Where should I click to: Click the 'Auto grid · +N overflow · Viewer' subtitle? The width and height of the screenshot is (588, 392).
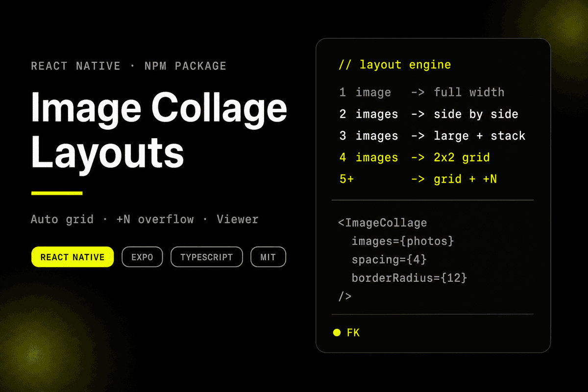tap(145, 220)
